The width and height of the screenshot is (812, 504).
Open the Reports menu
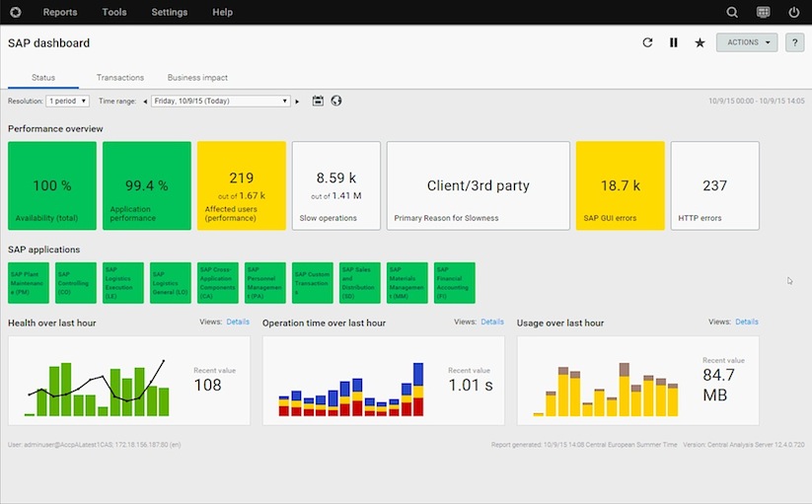click(x=60, y=13)
